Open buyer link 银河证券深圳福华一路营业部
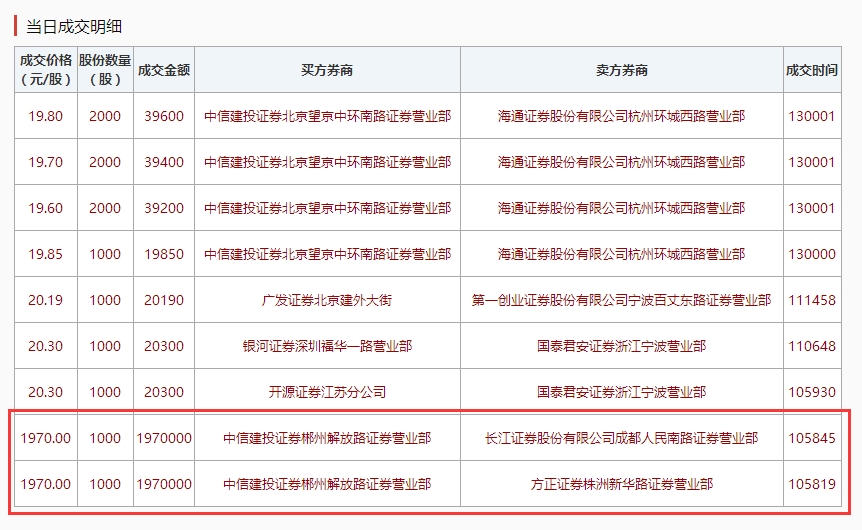This screenshot has height=530, width=862. coord(327,346)
